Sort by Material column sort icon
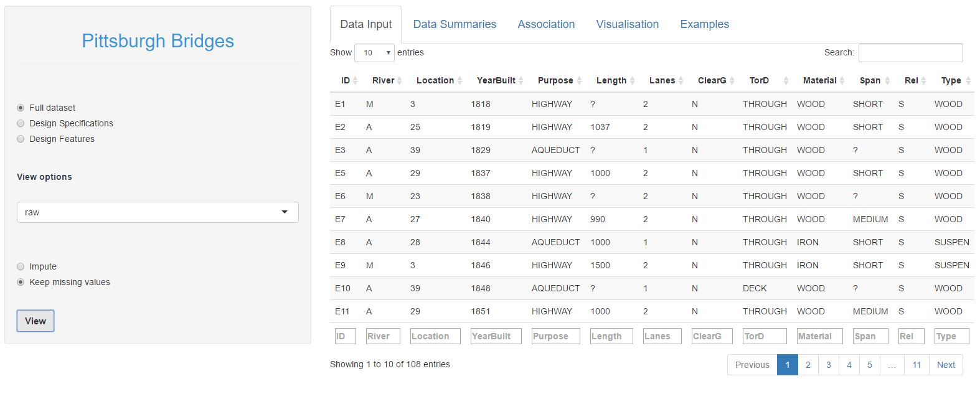 [x=842, y=81]
